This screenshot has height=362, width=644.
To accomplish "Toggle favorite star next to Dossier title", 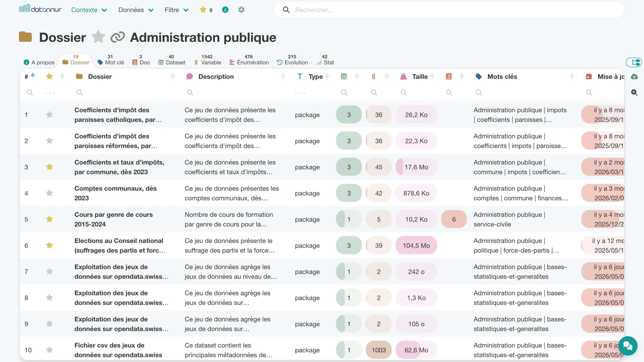I will coord(98,37).
